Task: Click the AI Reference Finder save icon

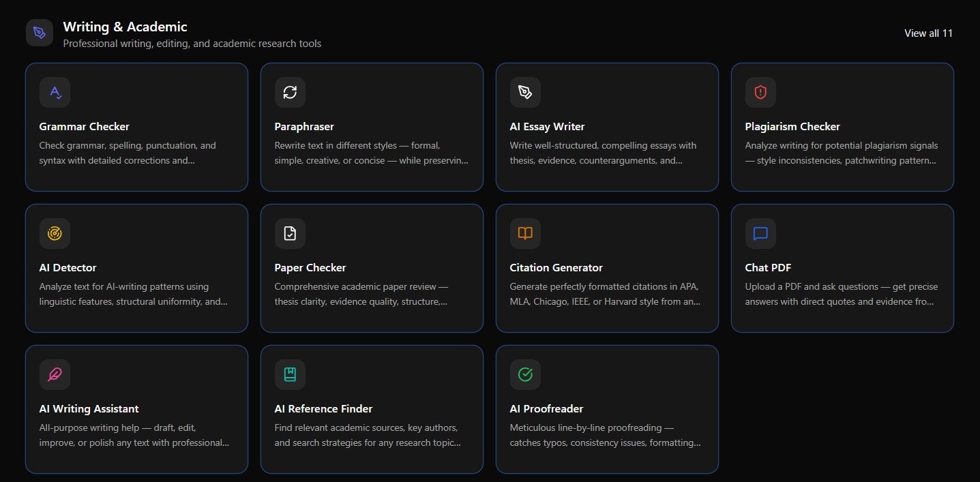Action: pyautogui.click(x=290, y=374)
